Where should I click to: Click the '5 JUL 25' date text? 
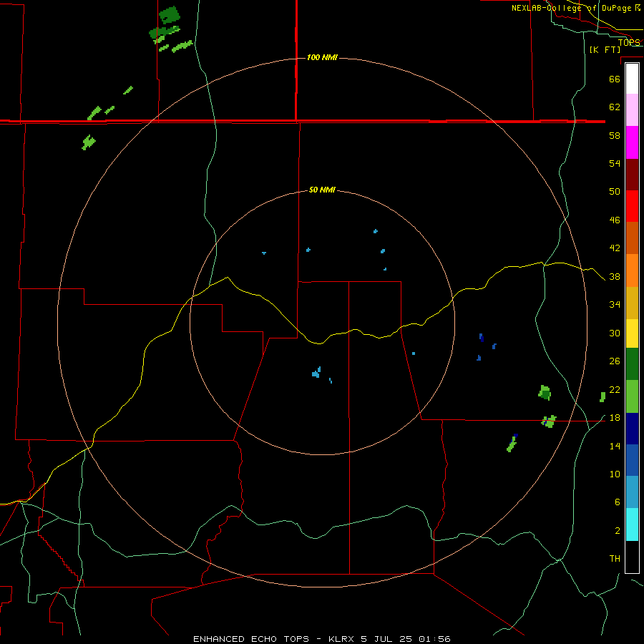pos(386,639)
